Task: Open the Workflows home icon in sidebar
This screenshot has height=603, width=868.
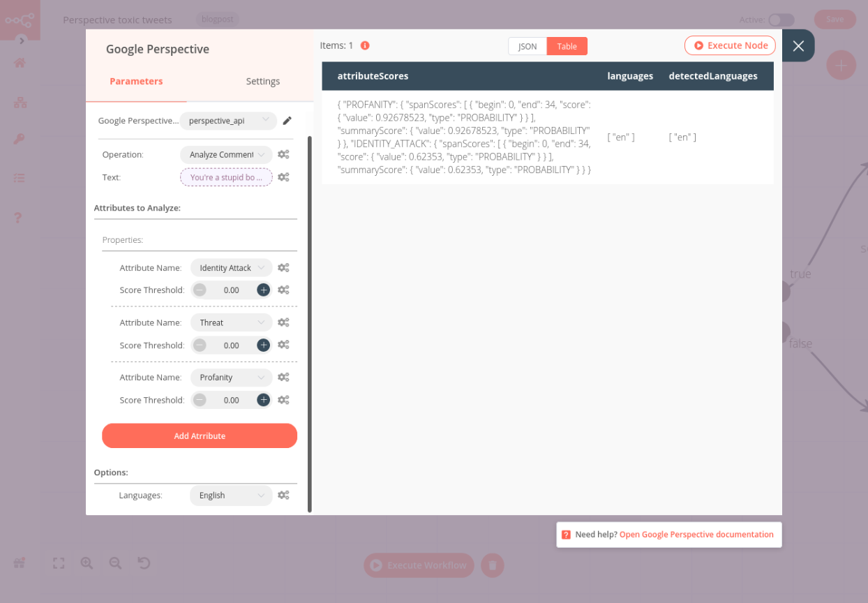Action: [x=20, y=63]
